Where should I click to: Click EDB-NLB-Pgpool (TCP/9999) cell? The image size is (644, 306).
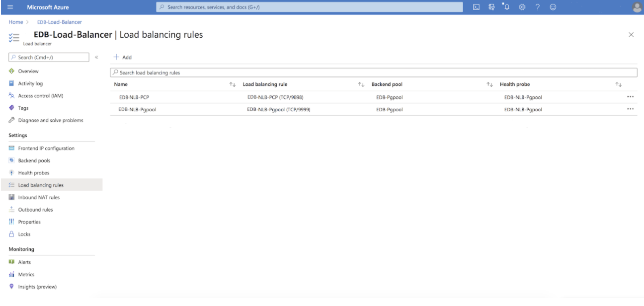point(279,109)
